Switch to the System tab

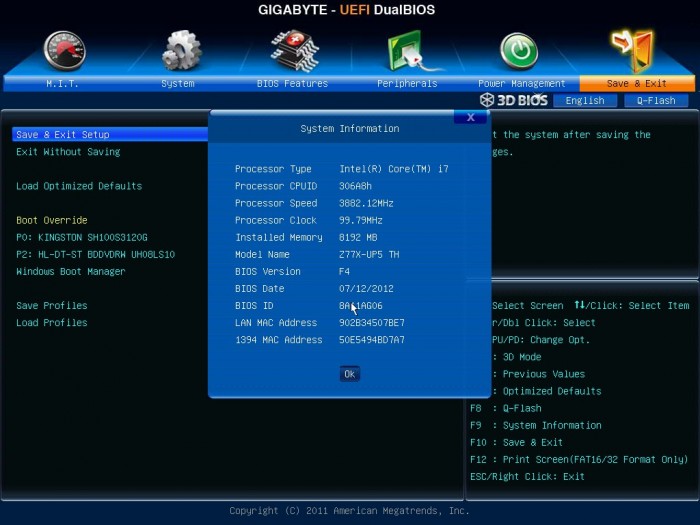pos(178,83)
